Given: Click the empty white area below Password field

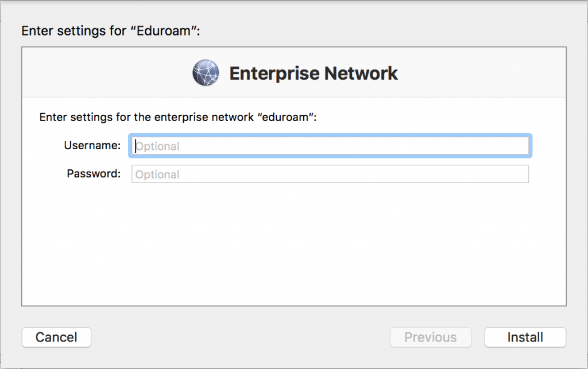Looking at the screenshot, I should point(294,243).
